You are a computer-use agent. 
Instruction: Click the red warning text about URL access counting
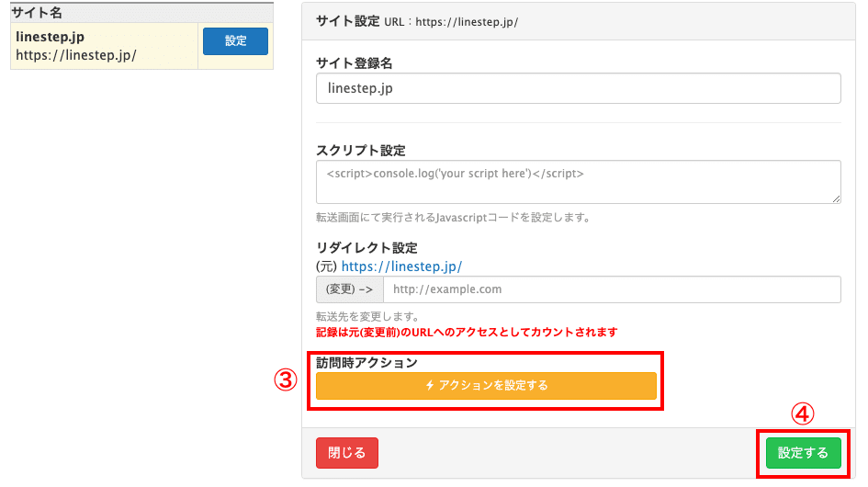467,332
